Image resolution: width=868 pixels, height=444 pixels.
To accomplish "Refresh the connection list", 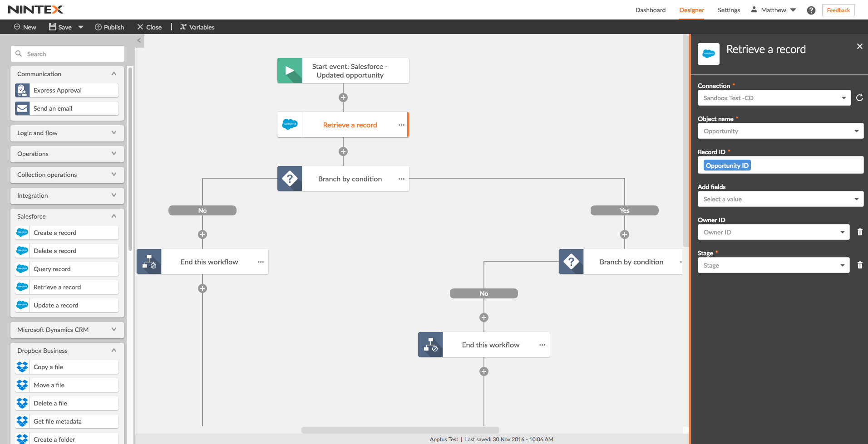I will point(859,98).
